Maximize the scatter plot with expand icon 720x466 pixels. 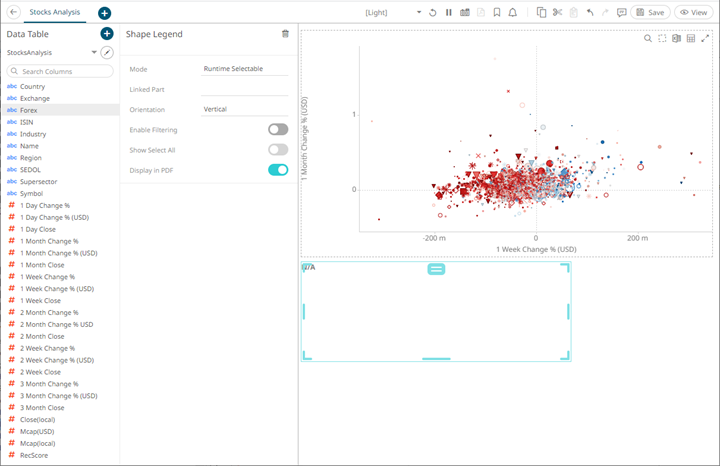click(x=705, y=39)
